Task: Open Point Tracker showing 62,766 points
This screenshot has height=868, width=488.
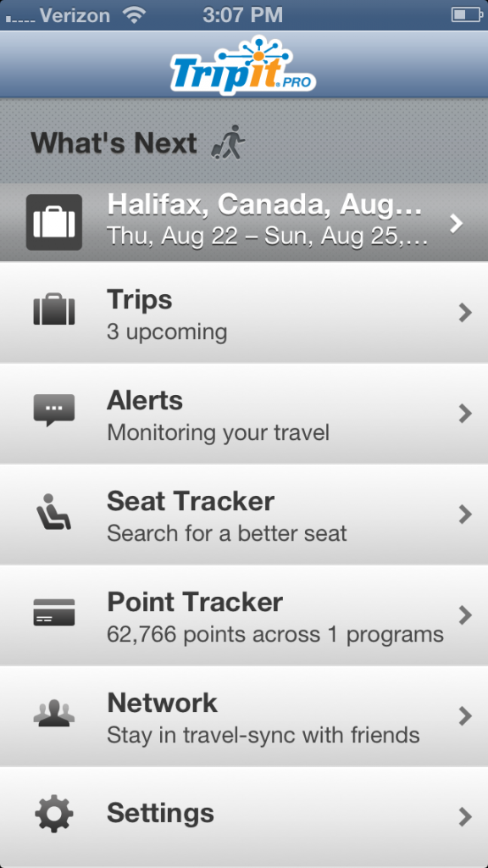Action: coord(244,614)
